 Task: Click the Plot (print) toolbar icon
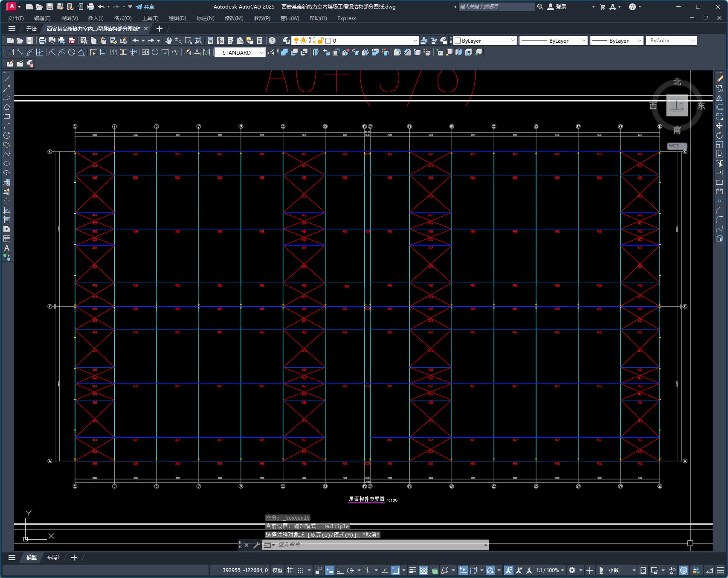pyautogui.click(x=42, y=41)
